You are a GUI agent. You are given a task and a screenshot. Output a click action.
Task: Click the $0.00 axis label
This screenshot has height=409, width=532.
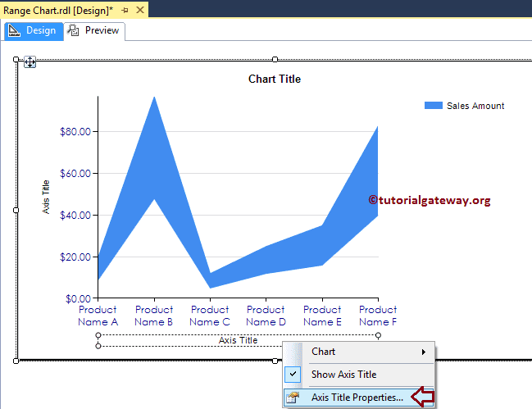79,299
